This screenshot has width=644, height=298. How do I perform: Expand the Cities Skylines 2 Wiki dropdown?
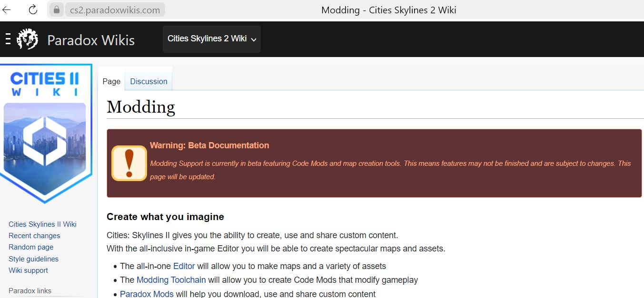click(x=212, y=39)
